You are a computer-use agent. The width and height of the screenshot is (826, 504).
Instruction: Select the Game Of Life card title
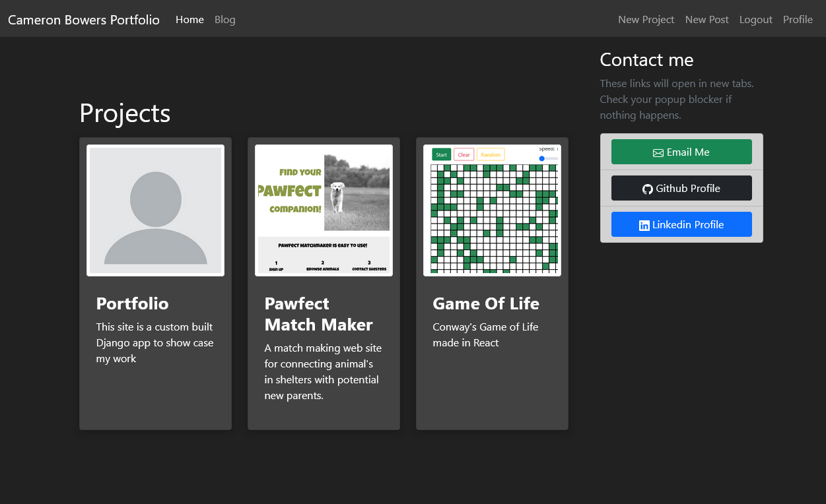[x=486, y=303]
